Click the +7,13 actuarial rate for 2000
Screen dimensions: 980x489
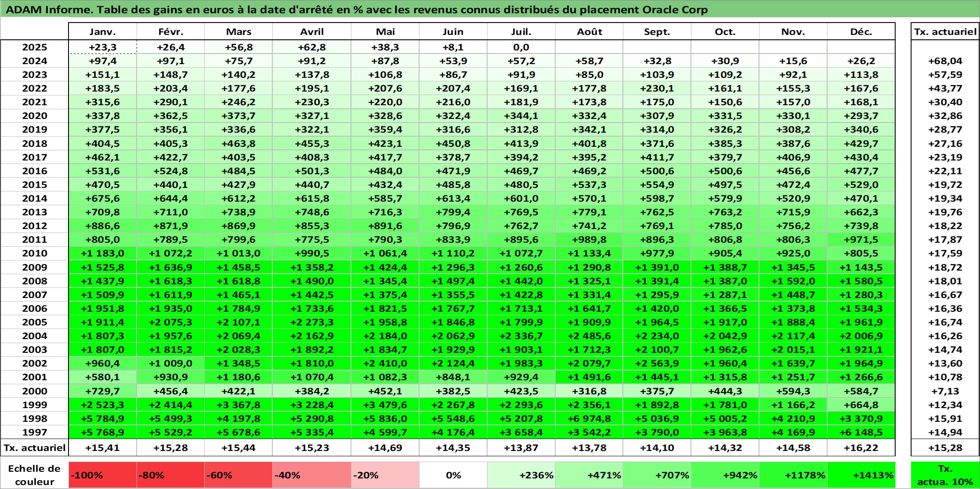coord(945,391)
